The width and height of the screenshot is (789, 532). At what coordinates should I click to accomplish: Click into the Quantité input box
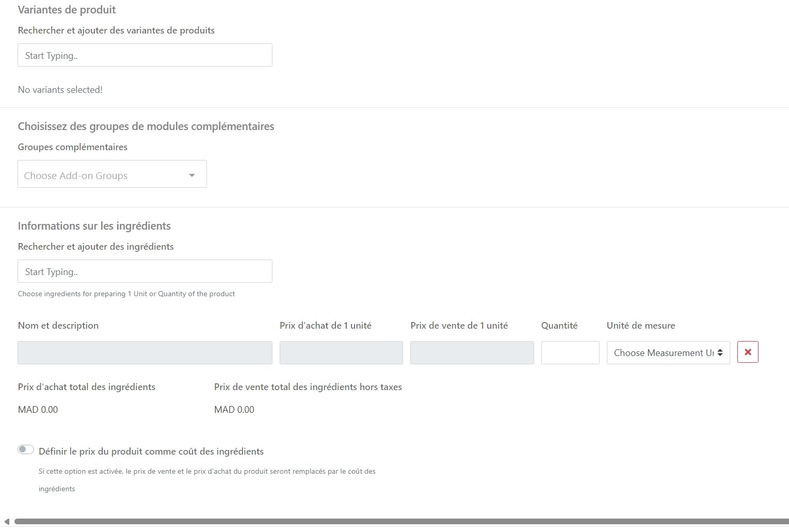570,353
